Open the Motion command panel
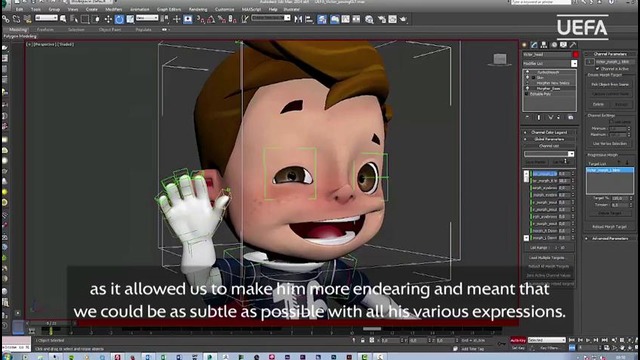 [x=554, y=45]
